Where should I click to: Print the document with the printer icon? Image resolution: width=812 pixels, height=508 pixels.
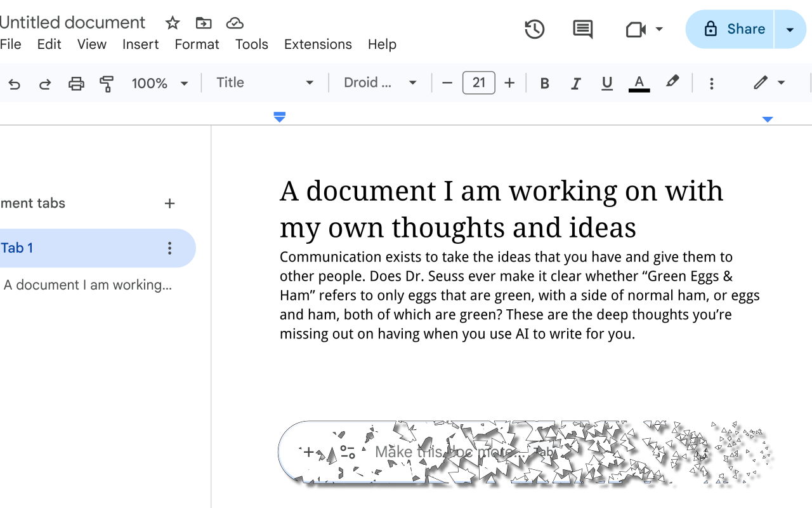tap(76, 83)
